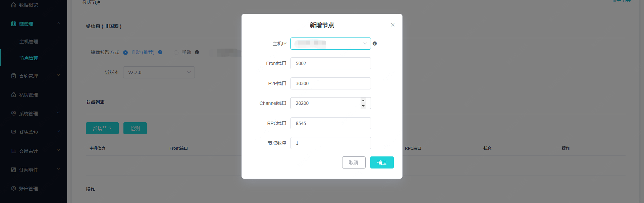Click the chain management calendar icon
This screenshot has height=203, width=644.
point(13,24)
